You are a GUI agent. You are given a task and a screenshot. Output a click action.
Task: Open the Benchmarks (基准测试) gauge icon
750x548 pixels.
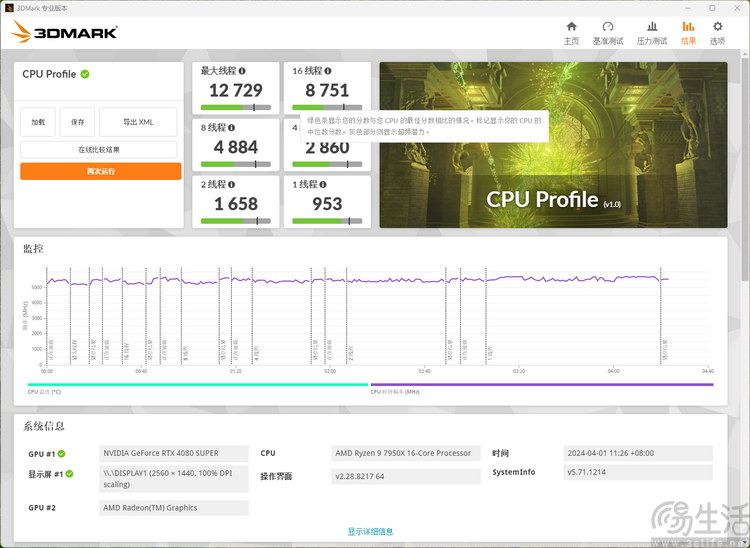point(607,27)
